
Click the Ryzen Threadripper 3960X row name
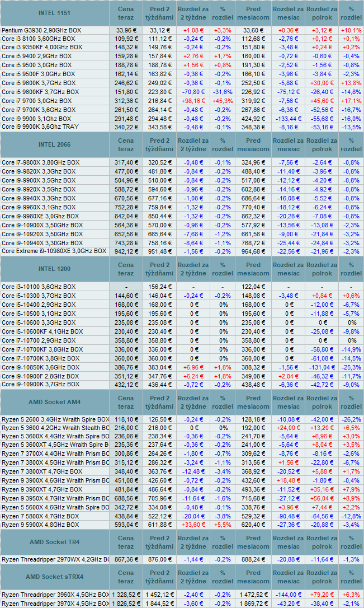[55, 595]
